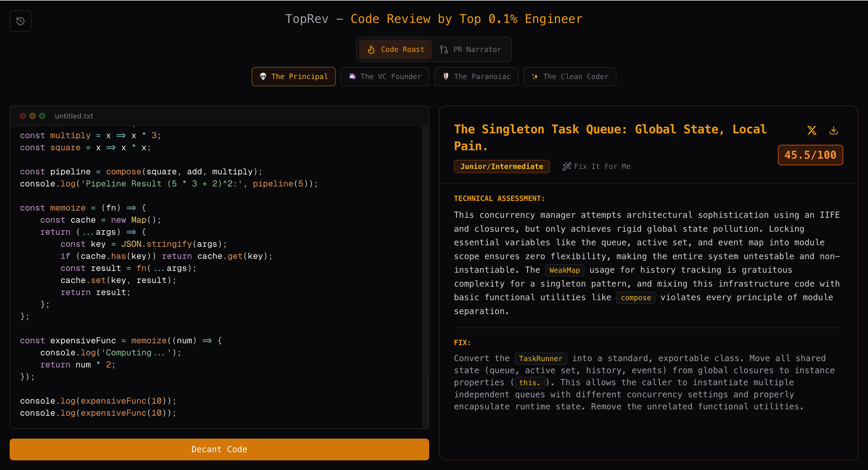Click the 45.5/100 score badge

click(810, 155)
